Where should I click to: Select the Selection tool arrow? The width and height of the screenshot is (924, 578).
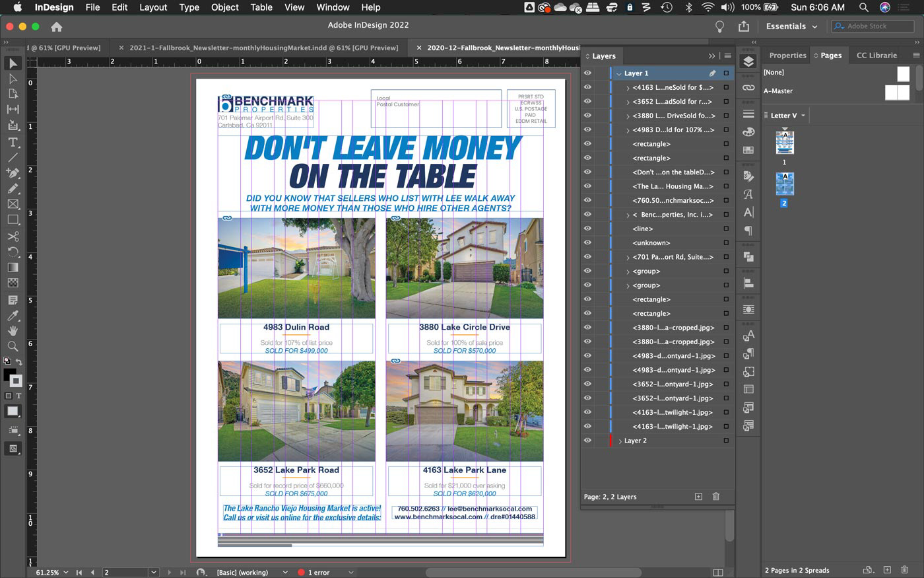coord(13,63)
